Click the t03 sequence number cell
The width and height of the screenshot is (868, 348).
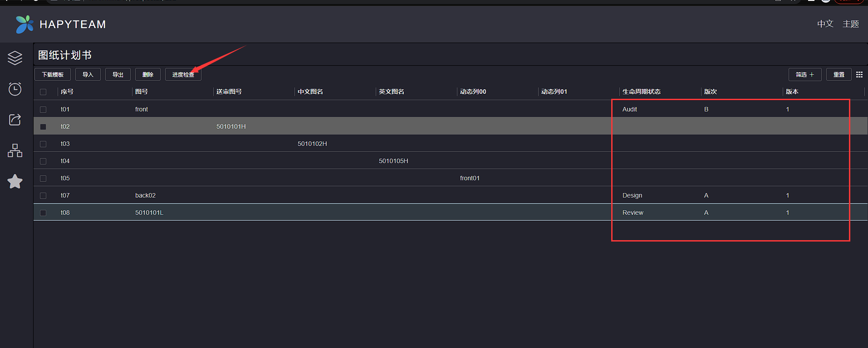click(65, 144)
